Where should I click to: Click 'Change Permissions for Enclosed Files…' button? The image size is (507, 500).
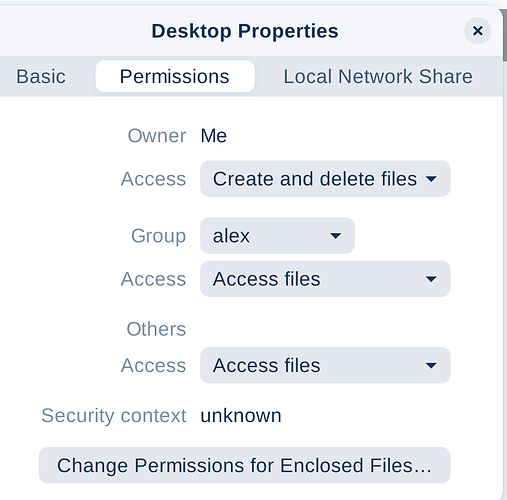(244, 465)
